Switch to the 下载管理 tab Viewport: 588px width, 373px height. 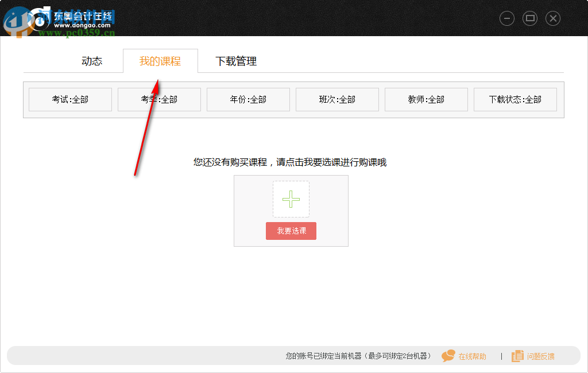tap(237, 61)
